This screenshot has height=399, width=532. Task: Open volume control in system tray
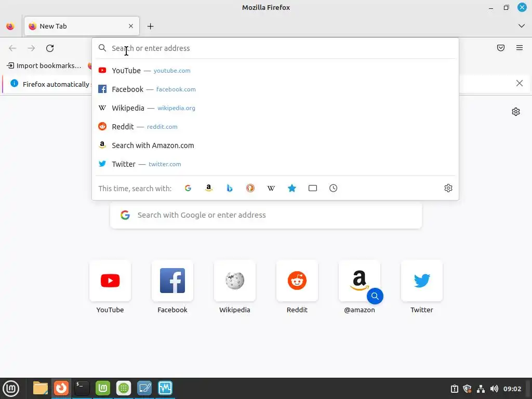coord(494,389)
